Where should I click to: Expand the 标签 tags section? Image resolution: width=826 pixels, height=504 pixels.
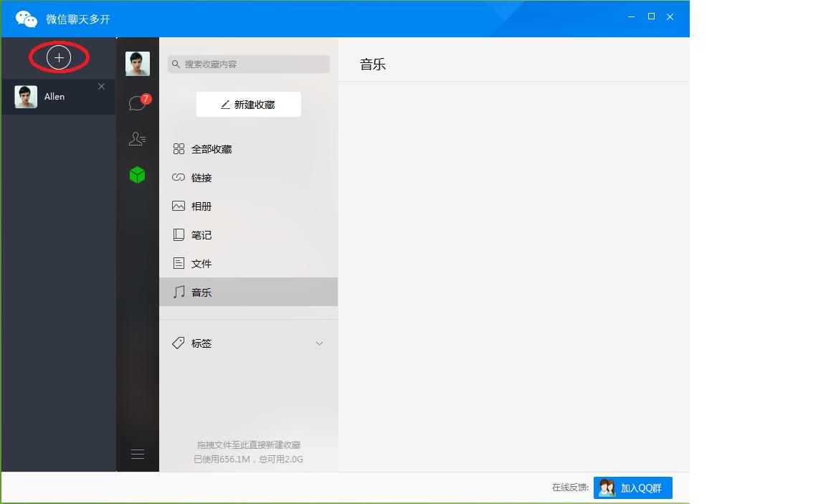point(319,343)
